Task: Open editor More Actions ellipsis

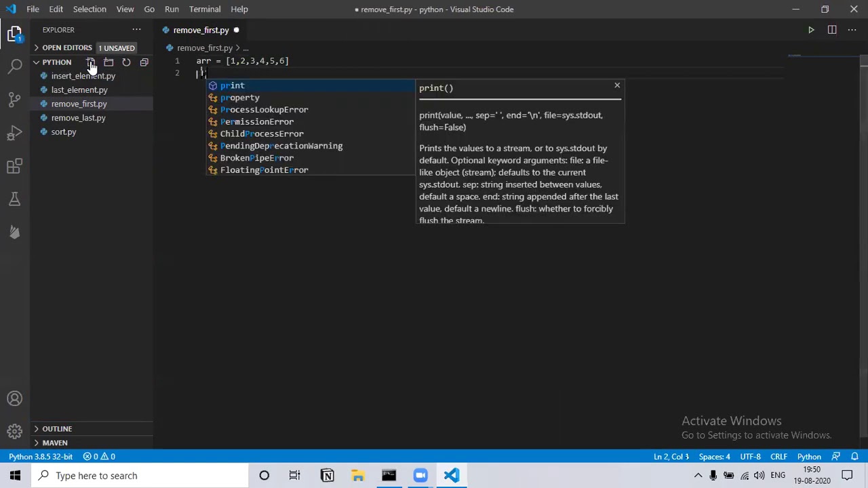Action: 852,30
